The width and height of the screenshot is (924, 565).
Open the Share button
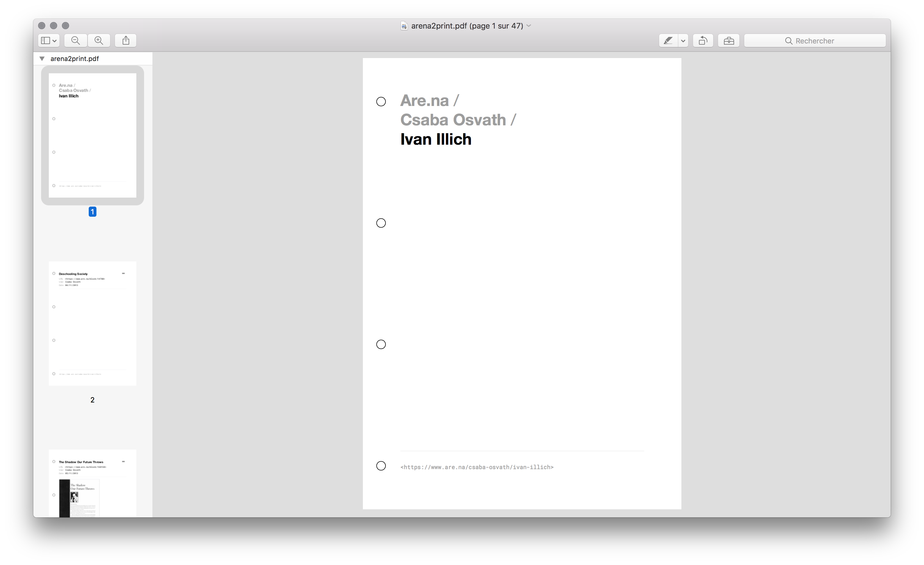tap(126, 40)
